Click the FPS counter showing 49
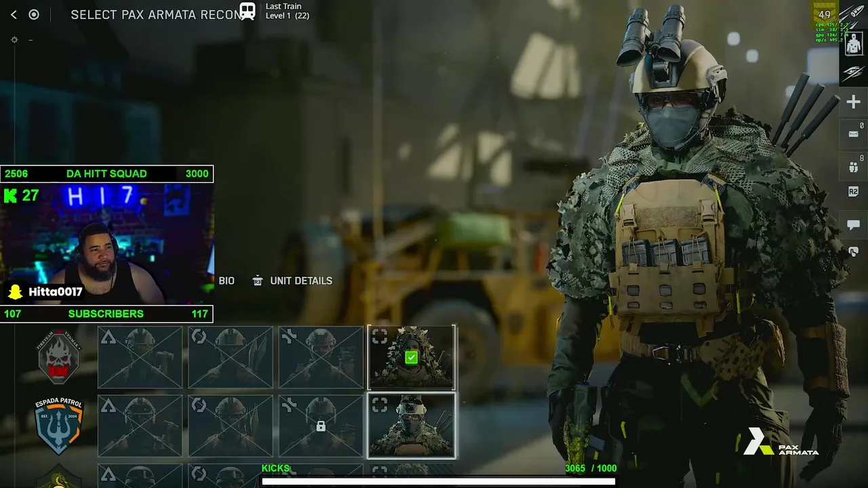Viewport: 868px width, 488px height. [825, 14]
